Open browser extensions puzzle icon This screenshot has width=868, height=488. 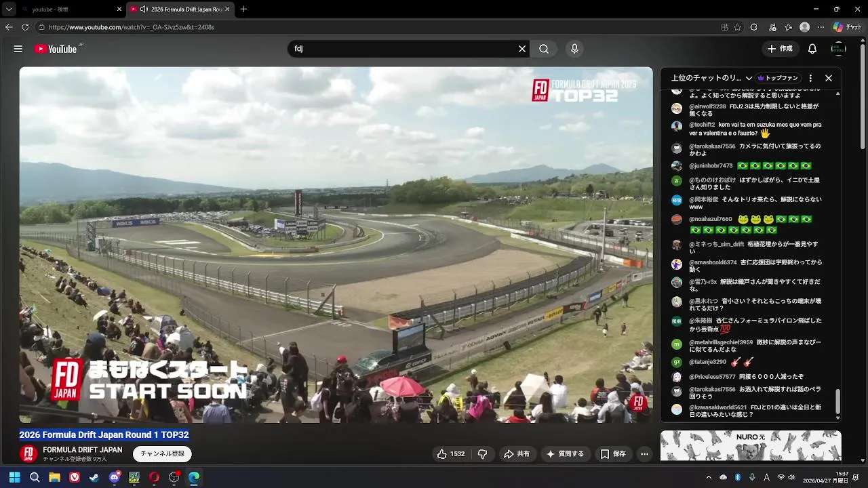754,27
